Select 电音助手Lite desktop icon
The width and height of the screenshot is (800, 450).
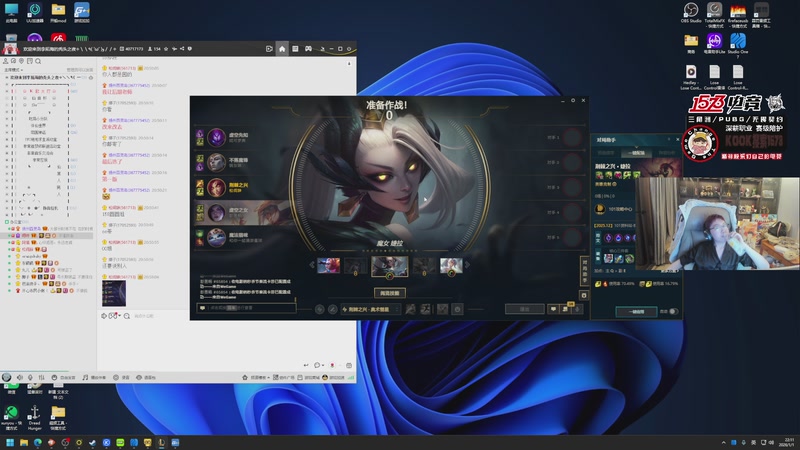714,44
